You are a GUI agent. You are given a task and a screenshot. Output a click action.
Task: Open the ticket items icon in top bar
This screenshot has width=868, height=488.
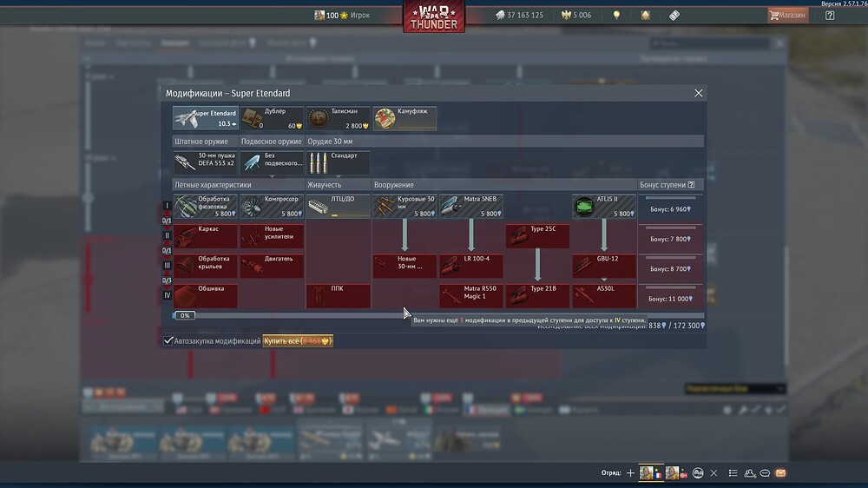click(x=674, y=15)
